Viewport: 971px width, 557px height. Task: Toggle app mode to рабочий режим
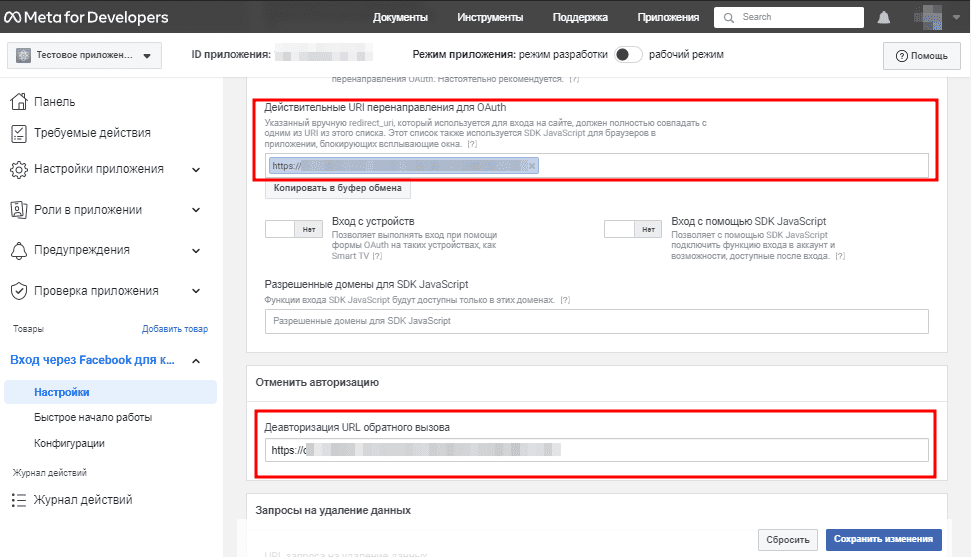point(628,55)
